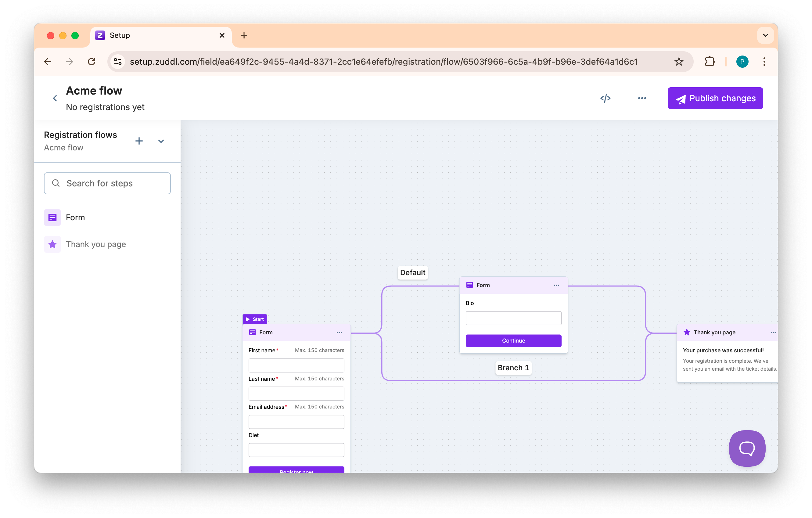Open the chat support bubble

tap(747, 448)
